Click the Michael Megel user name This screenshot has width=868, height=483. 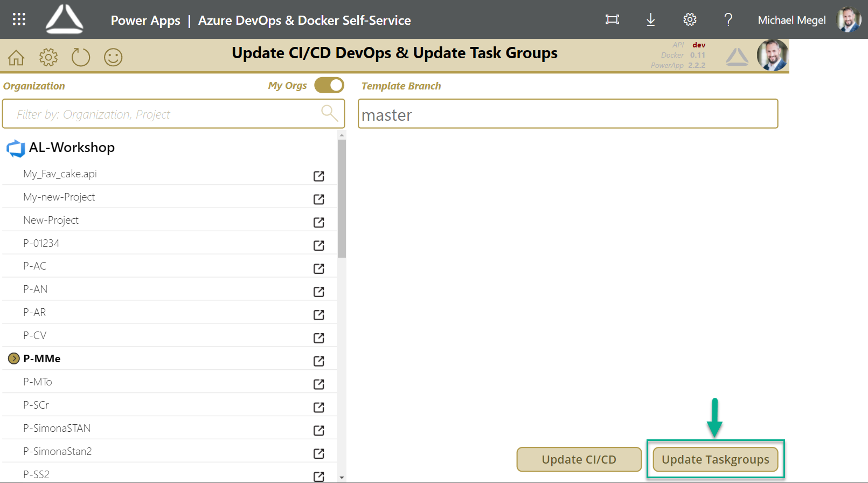[791, 20]
